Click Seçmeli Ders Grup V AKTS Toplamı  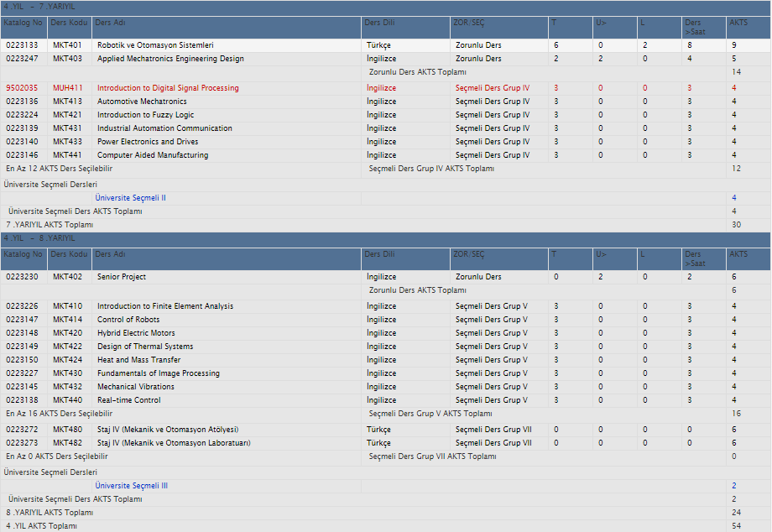430,414
